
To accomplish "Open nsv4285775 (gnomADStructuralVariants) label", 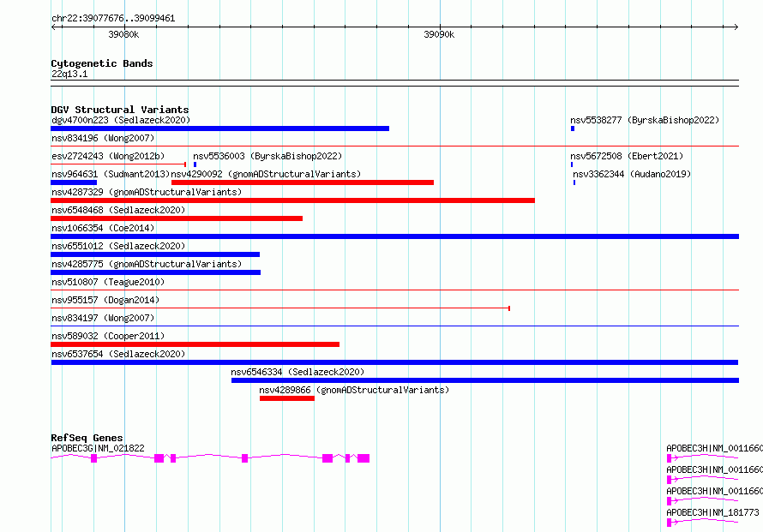I will pos(147,264).
